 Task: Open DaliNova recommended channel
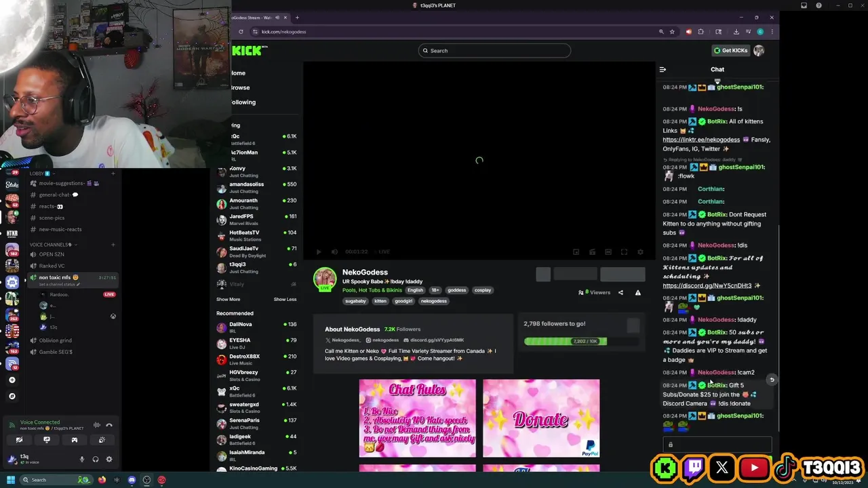pyautogui.click(x=256, y=327)
